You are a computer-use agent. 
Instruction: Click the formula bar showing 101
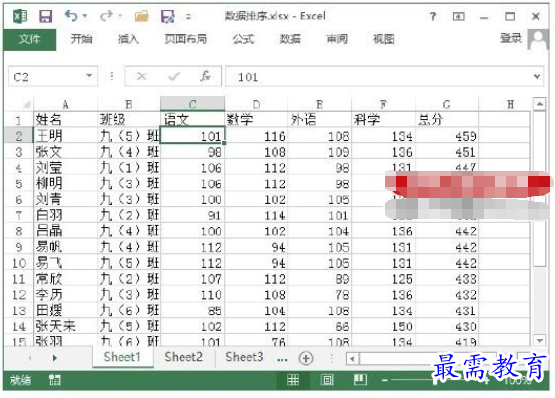click(379, 76)
